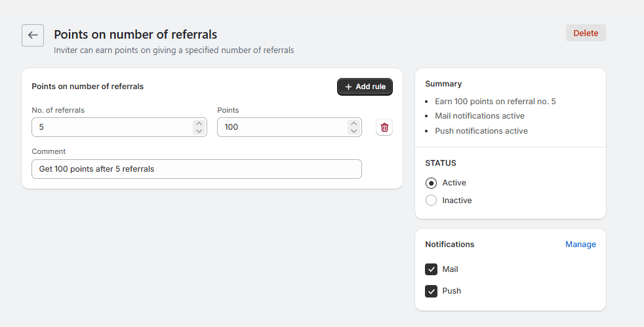Delete the referral rule with trash icon
The width and height of the screenshot is (644, 327).
(x=384, y=127)
